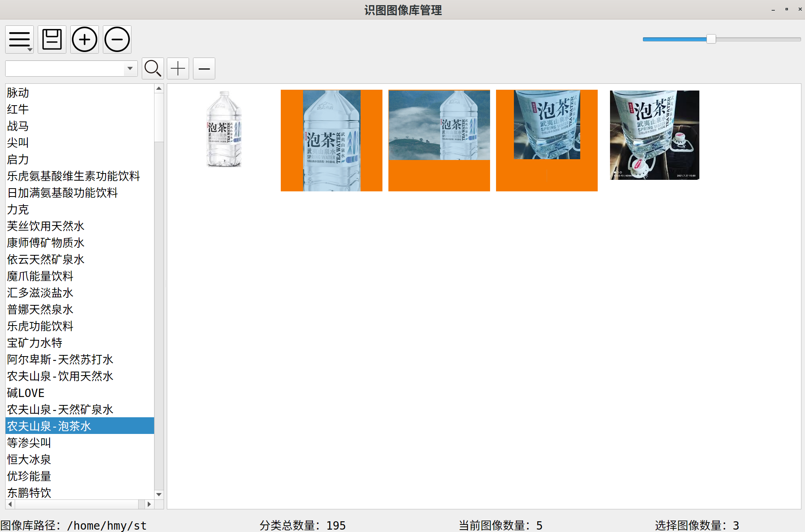Click the horizontal scrollbar right arrow
The height and width of the screenshot is (532, 805).
149,504
